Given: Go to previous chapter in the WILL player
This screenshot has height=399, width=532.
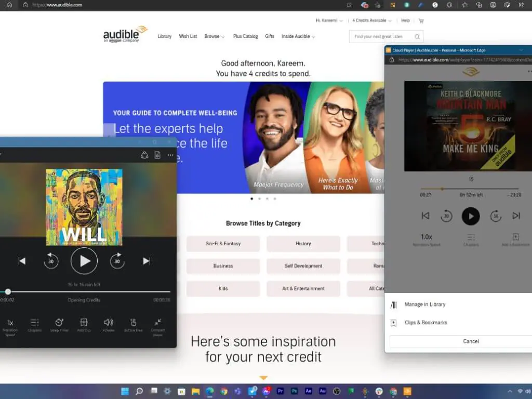Looking at the screenshot, I should pos(22,261).
